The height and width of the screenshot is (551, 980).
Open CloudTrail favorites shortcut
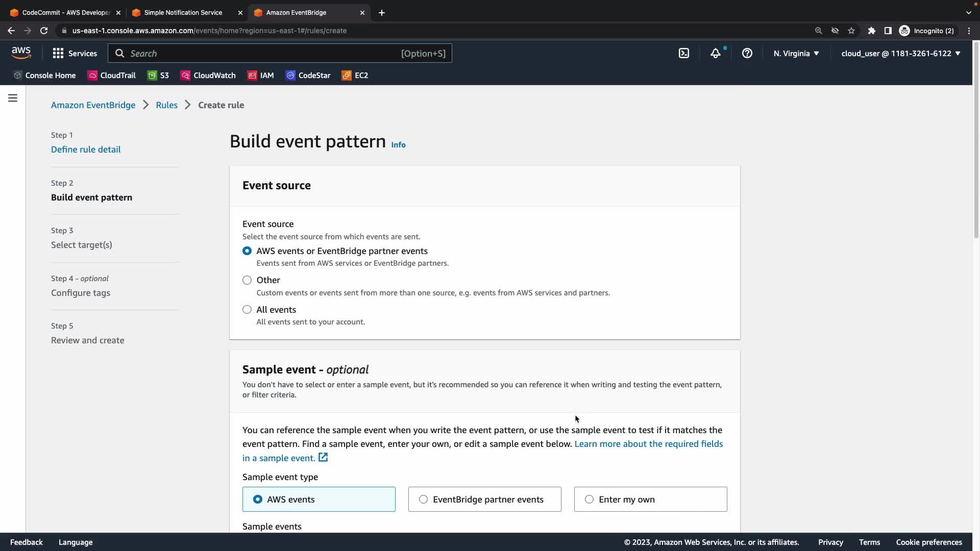tap(112, 76)
